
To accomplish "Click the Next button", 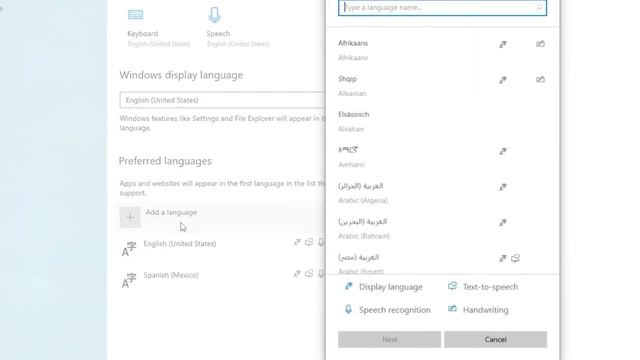I will [389, 339].
